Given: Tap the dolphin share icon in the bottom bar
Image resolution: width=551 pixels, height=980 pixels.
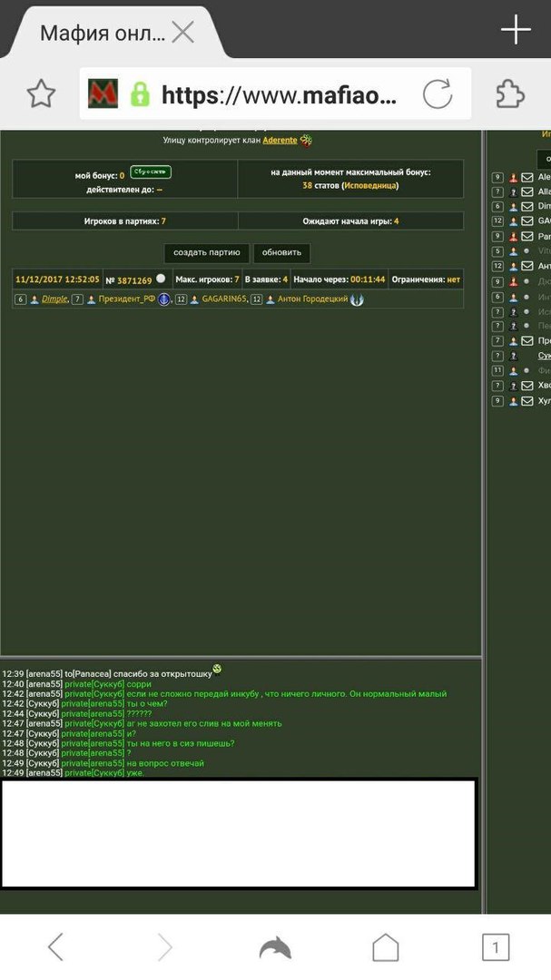Looking at the screenshot, I should tap(275, 948).
